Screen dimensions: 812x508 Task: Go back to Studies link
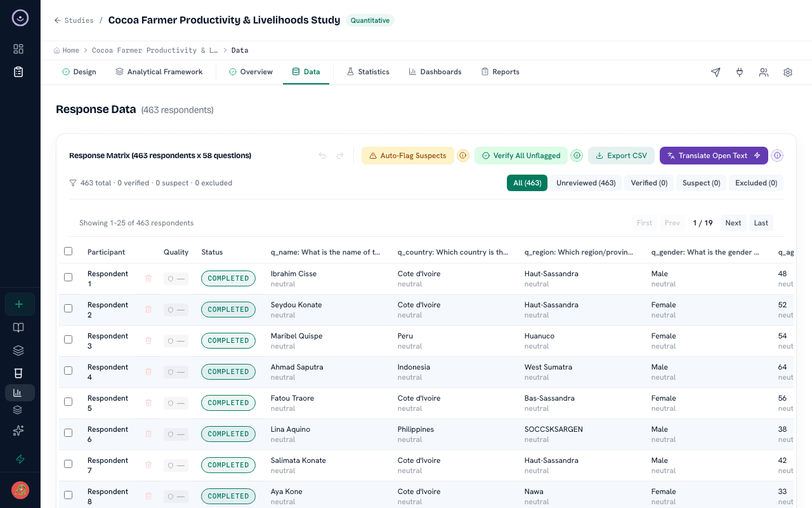pyautogui.click(x=74, y=20)
